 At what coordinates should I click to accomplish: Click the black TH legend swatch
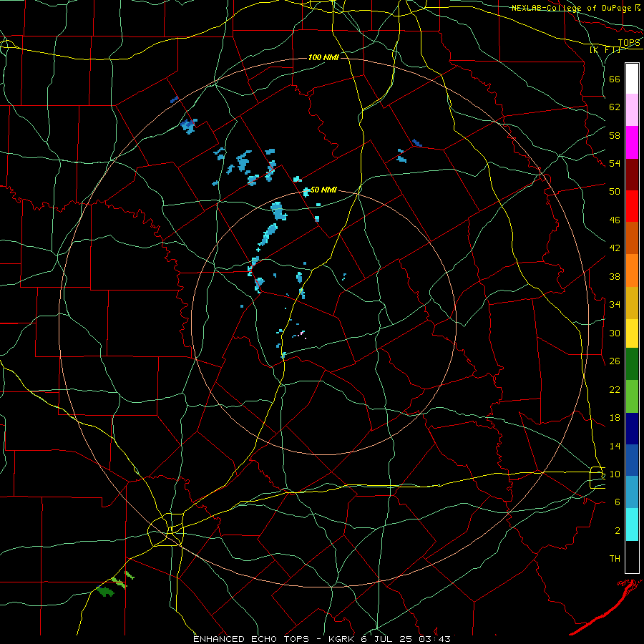(x=632, y=557)
